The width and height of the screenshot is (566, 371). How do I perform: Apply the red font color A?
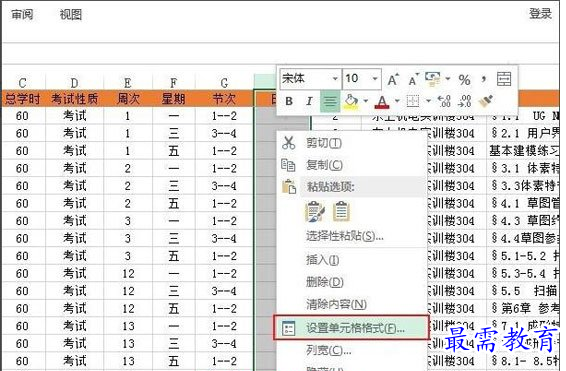pyautogui.click(x=382, y=102)
